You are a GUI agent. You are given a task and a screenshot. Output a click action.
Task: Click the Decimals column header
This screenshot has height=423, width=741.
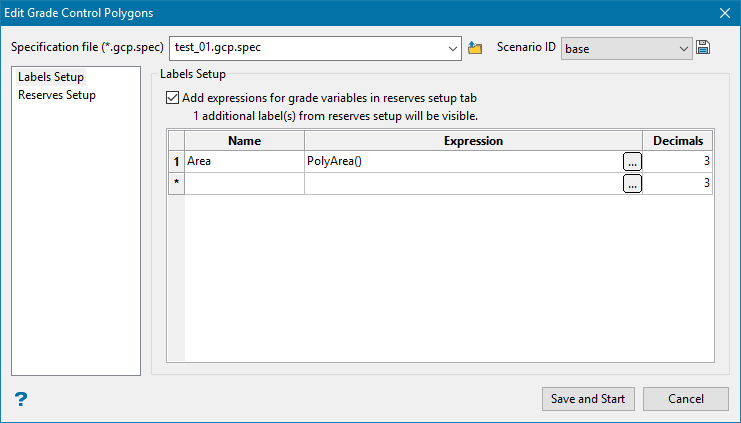tap(677, 141)
